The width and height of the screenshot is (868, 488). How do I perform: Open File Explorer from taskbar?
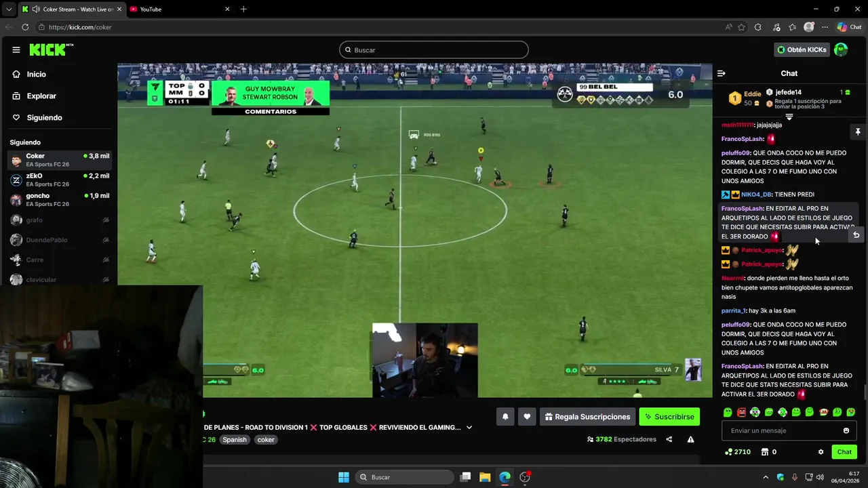pos(485,477)
